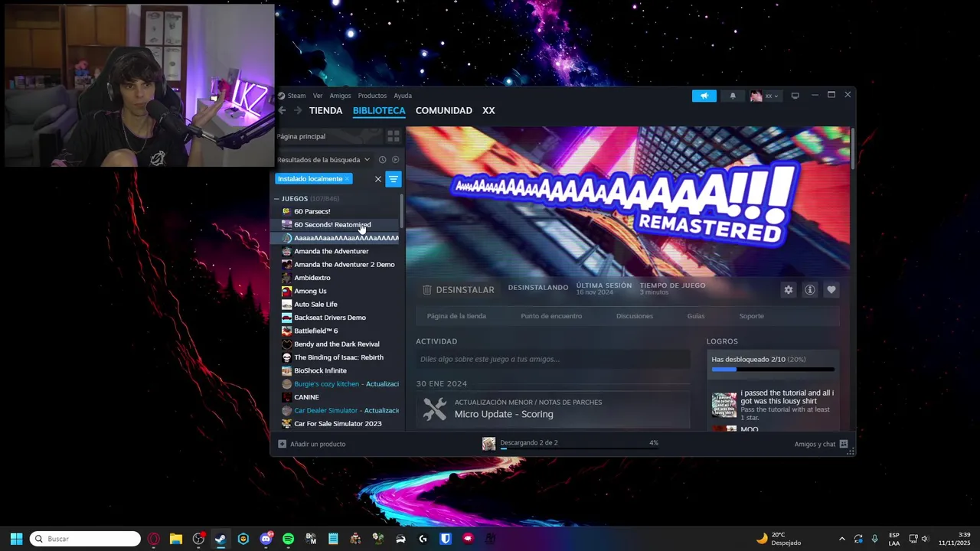980x551 pixels.
Task: Switch Steam to Big Picture mode icon
Action: tap(795, 96)
